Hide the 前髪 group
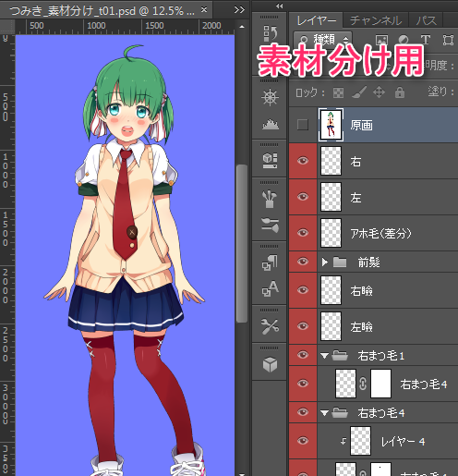This screenshot has width=458, height=476. (303, 262)
